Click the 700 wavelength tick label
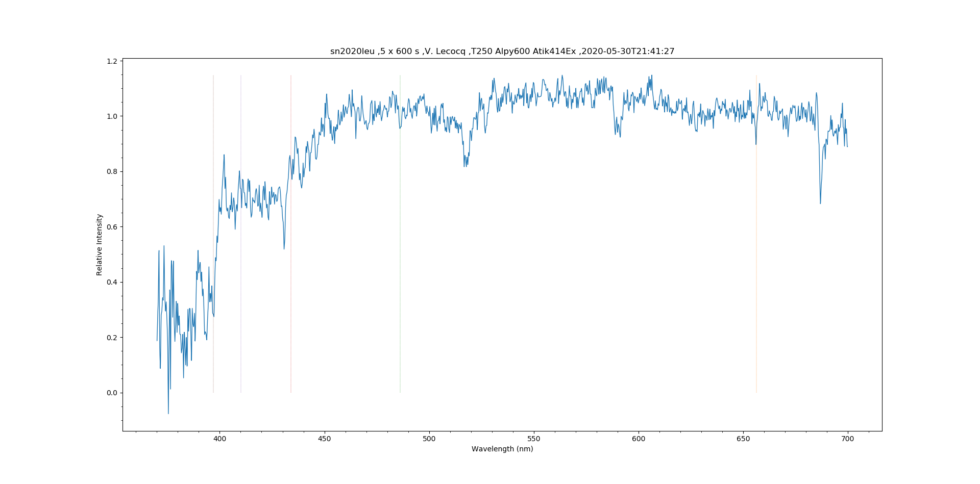 [848, 439]
